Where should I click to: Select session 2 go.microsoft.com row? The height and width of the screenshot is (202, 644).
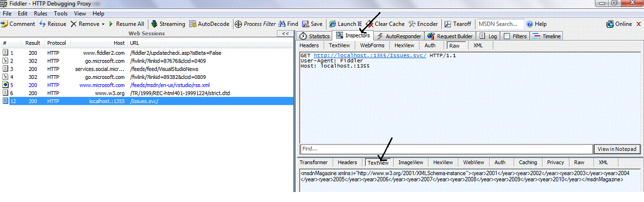click(x=146, y=61)
